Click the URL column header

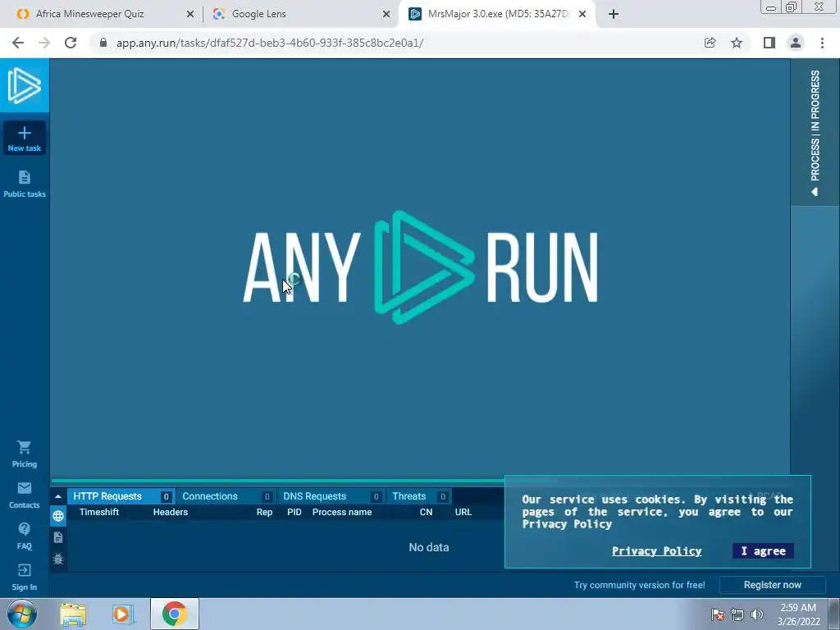(463, 512)
